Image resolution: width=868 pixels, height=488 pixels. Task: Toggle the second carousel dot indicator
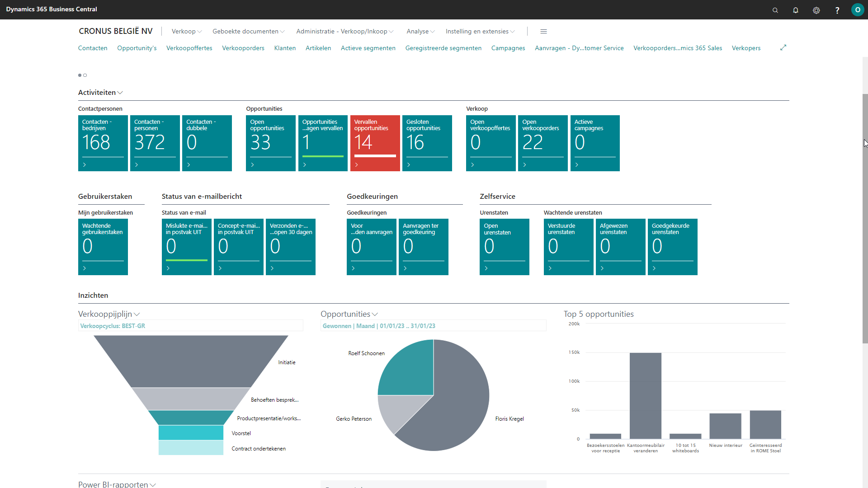click(x=85, y=75)
